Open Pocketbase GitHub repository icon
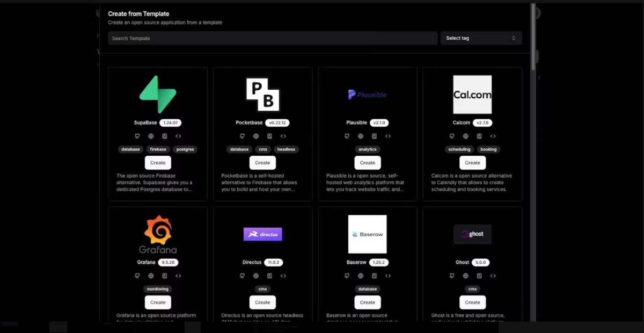The height and width of the screenshot is (333, 644). coord(242,136)
